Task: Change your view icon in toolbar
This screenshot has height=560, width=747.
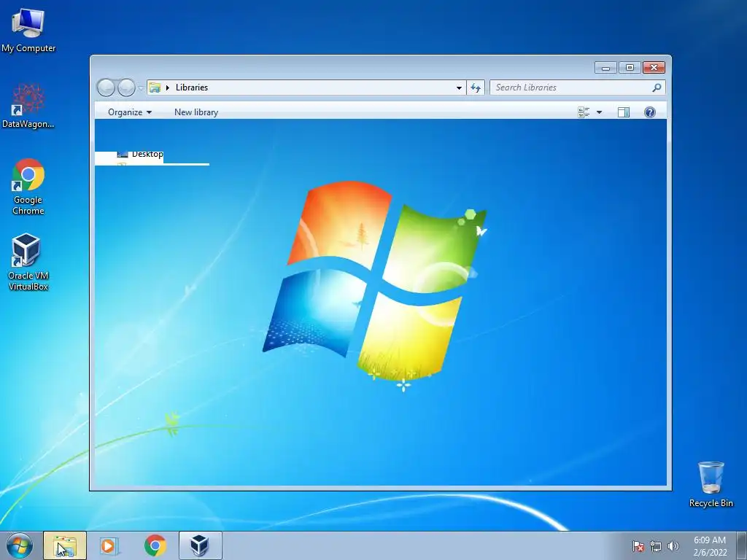Action: pos(584,112)
